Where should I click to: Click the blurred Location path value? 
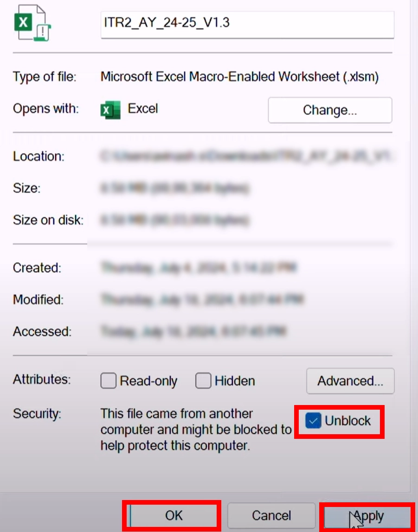(x=246, y=156)
